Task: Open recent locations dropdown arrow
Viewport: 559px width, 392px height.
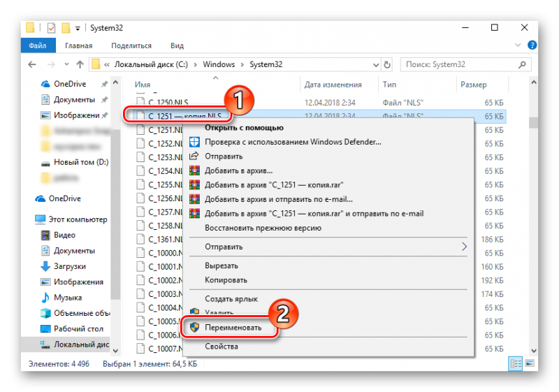Action: (66, 64)
